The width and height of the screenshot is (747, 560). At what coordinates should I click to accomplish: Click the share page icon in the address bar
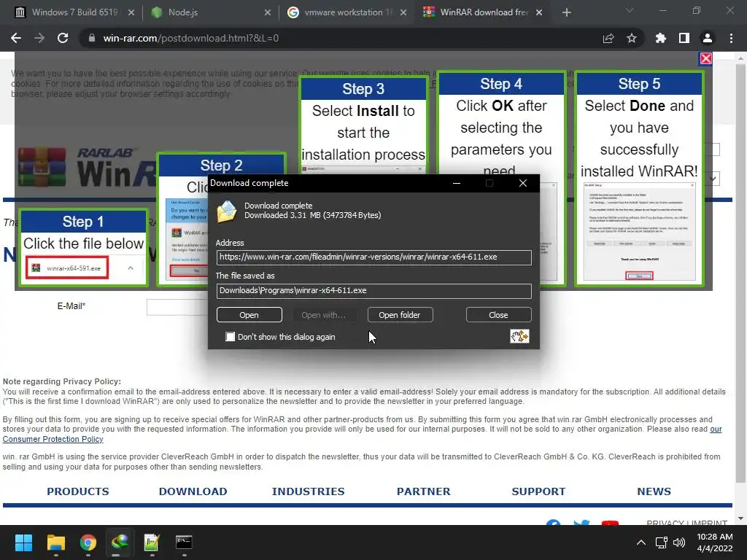(x=608, y=38)
